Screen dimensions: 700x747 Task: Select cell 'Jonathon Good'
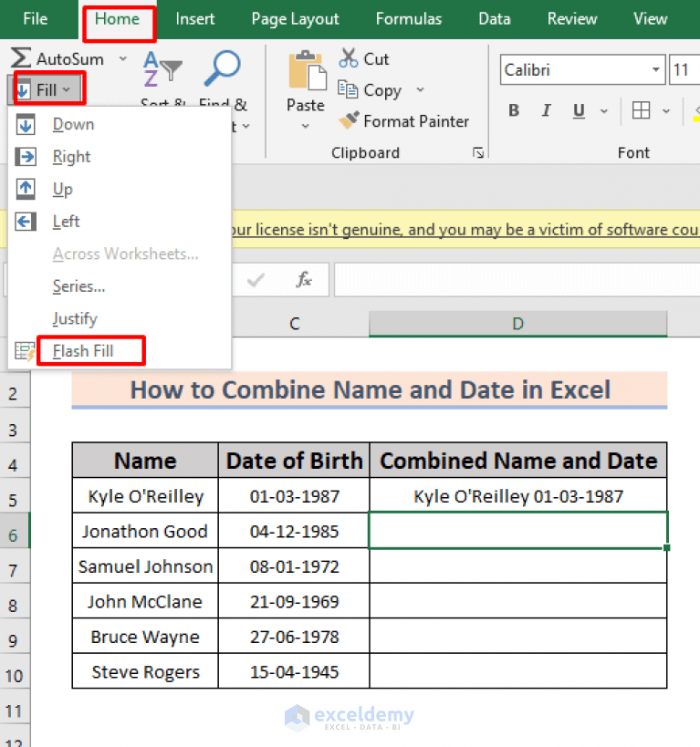click(x=145, y=531)
